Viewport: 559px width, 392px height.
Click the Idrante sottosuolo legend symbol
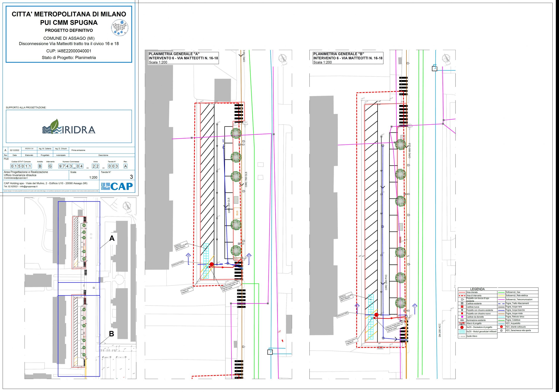coord(501,327)
